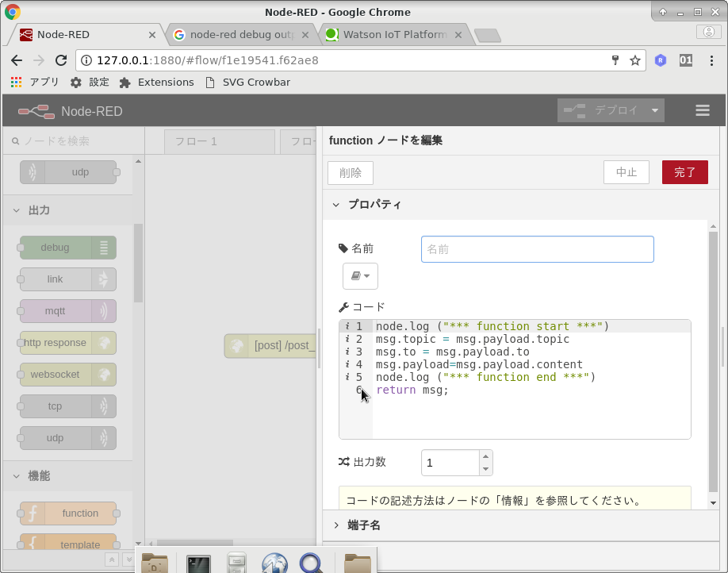Click the 名前 name input field
728x573 pixels.
pos(537,249)
